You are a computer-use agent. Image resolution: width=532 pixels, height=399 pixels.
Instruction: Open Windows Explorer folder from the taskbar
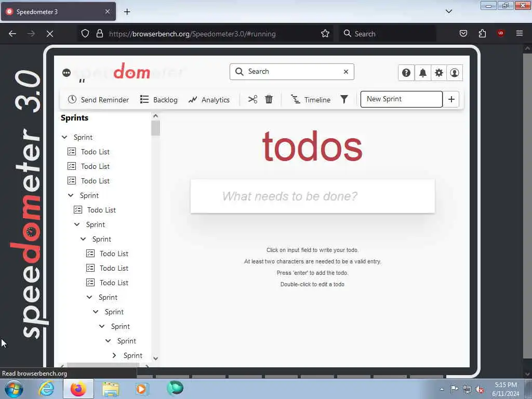tap(111, 389)
